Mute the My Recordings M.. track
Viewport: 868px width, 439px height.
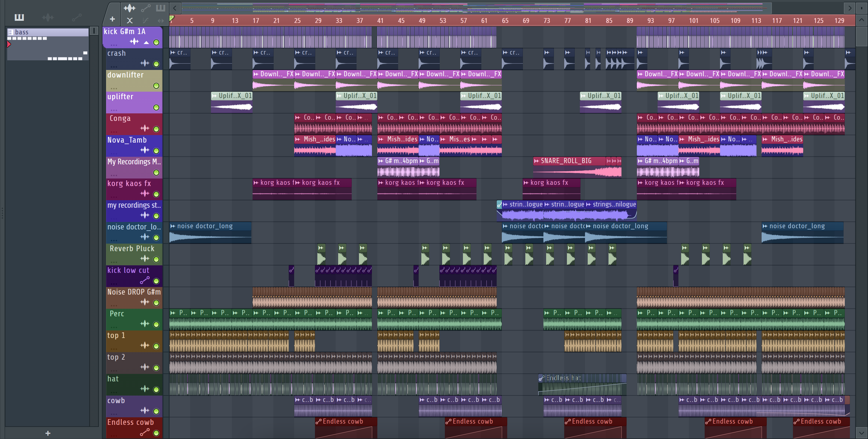[156, 173]
